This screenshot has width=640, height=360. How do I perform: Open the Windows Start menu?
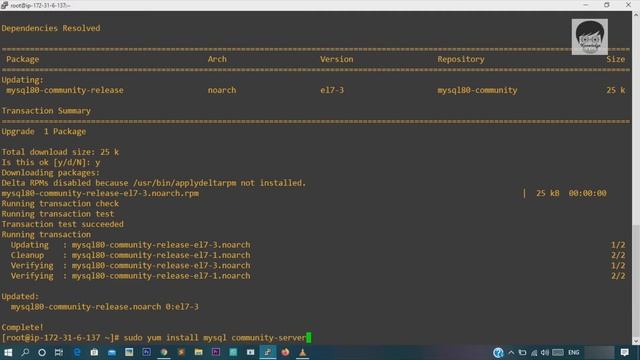coord(8,352)
